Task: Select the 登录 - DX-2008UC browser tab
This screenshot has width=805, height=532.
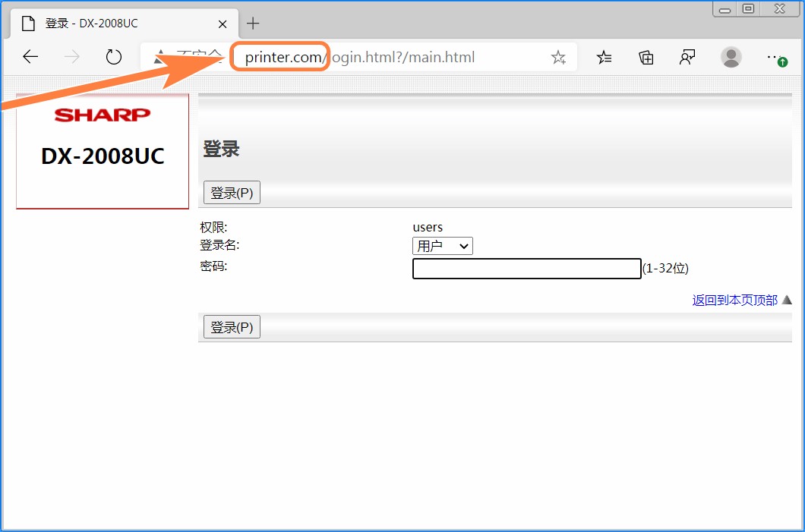Action: coord(123,24)
